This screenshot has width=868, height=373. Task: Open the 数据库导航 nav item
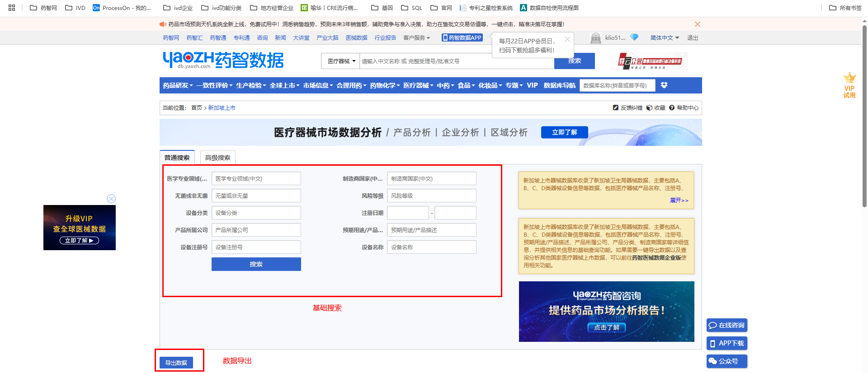coord(560,85)
